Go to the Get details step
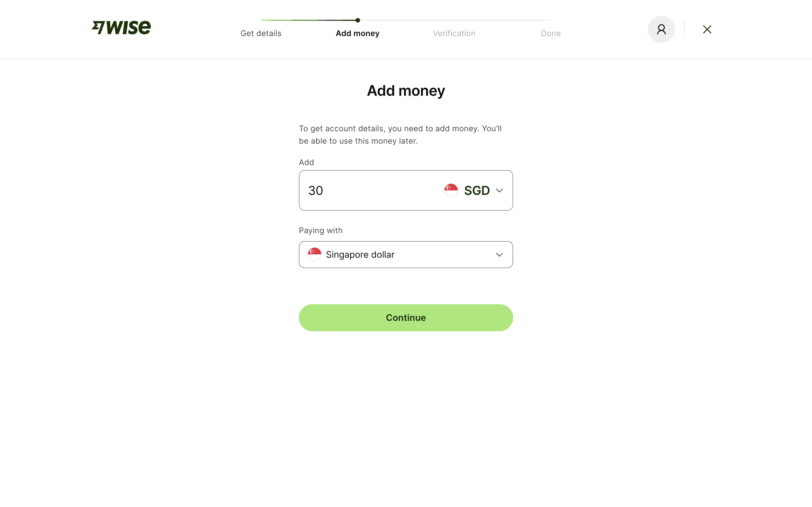 click(261, 34)
